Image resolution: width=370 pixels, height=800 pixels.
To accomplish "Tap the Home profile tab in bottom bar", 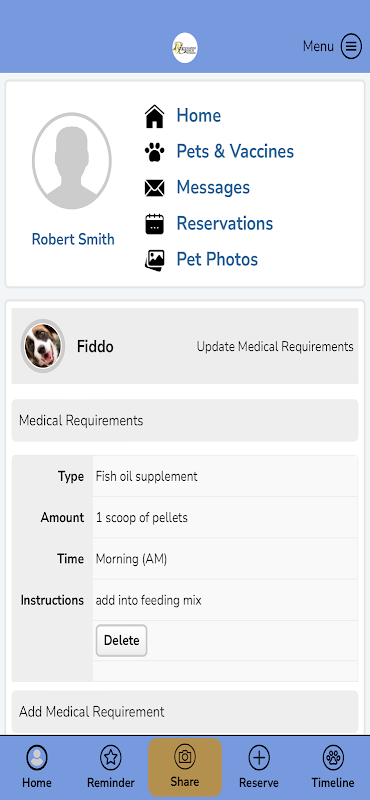I will click(x=37, y=767).
